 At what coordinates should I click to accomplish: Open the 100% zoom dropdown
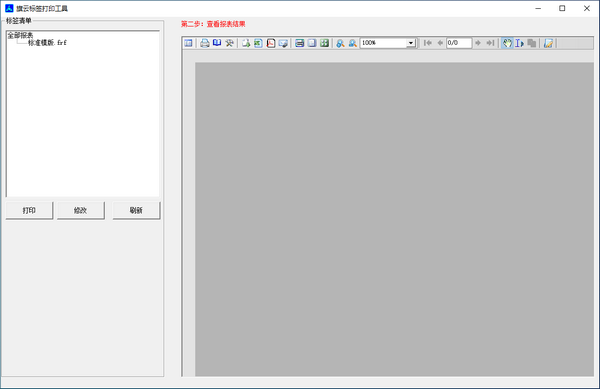click(x=411, y=43)
